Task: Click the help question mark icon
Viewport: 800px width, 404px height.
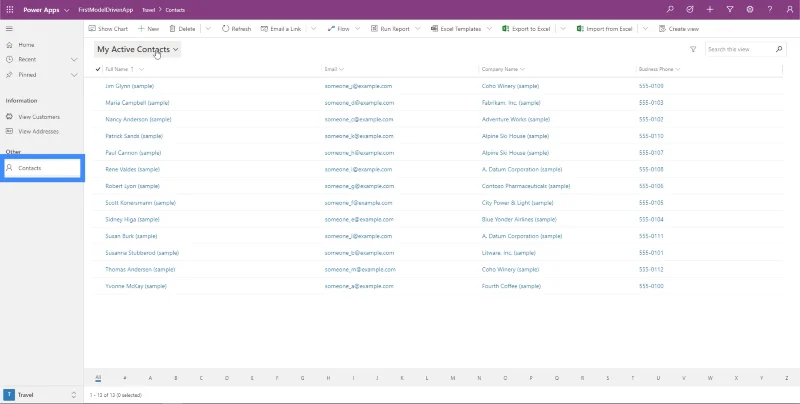Action: click(770, 10)
